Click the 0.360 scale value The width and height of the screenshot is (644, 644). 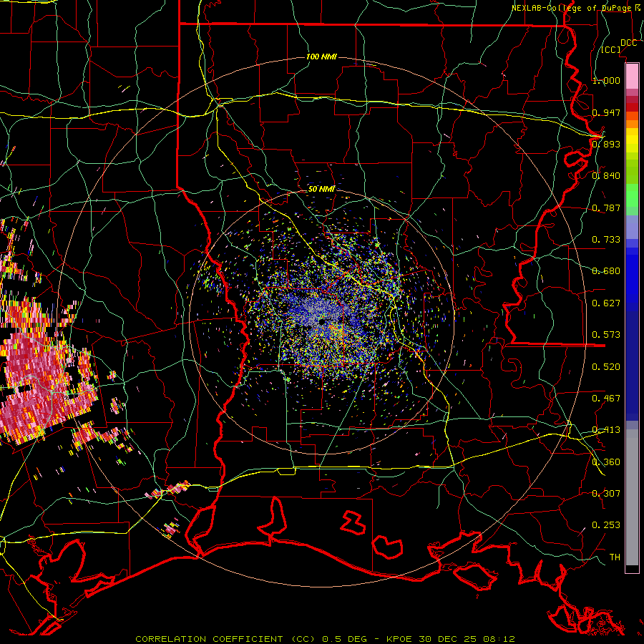click(606, 462)
